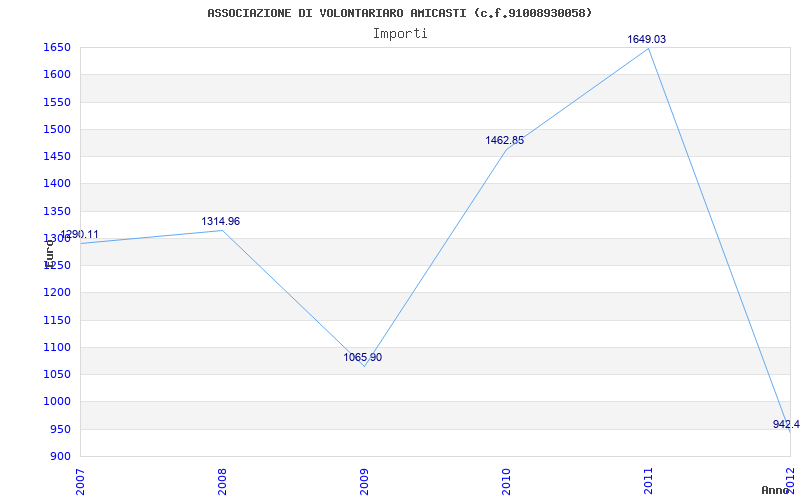
Task: Click the 1400 y-axis tick label
Action: click(57, 184)
